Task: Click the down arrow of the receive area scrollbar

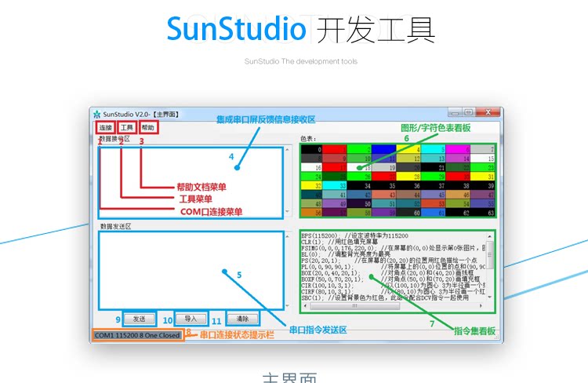Action: (288, 212)
